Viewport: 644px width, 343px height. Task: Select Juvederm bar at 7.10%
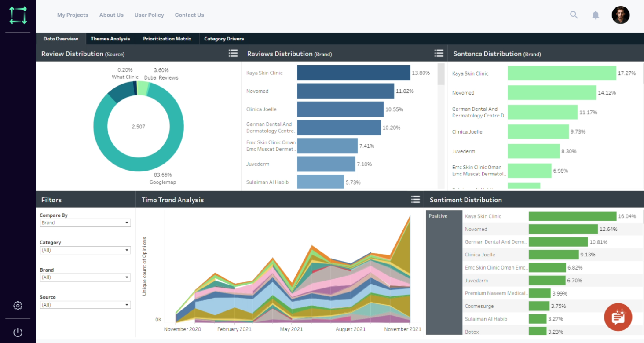[326, 164]
